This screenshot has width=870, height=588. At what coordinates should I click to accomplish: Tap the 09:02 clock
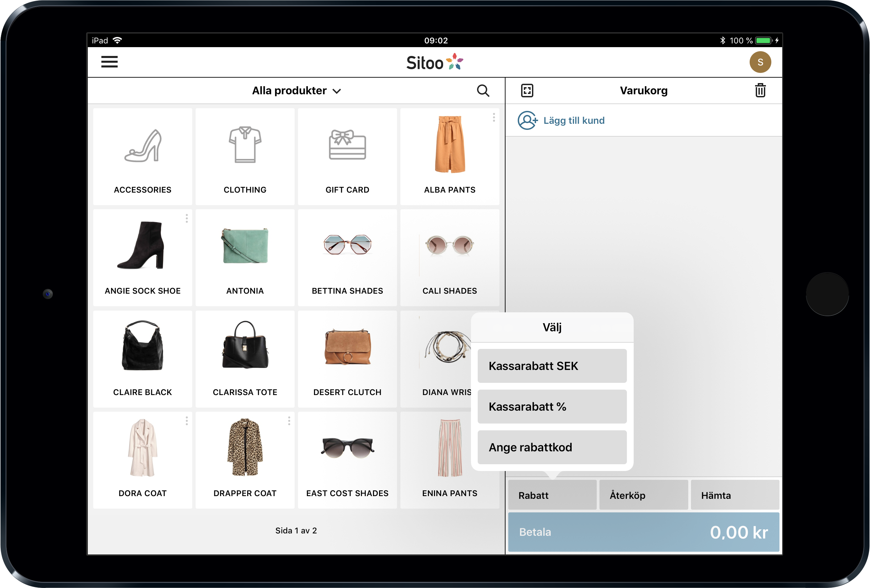click(x=435, y=40)
